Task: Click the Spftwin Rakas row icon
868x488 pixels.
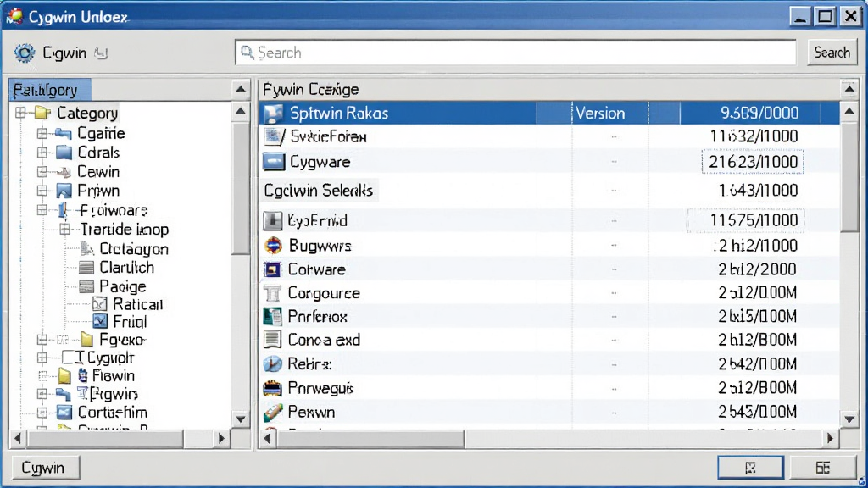Action: pos(273,114)
